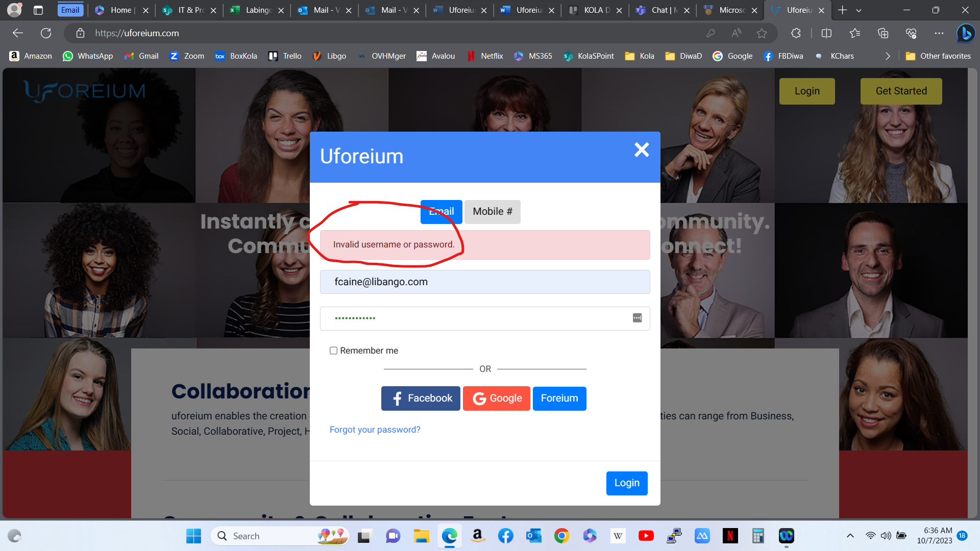The height and width of the screenshot is (551, 980).
Task: Enable the Remember me checkbox
Action: (333, 350)
